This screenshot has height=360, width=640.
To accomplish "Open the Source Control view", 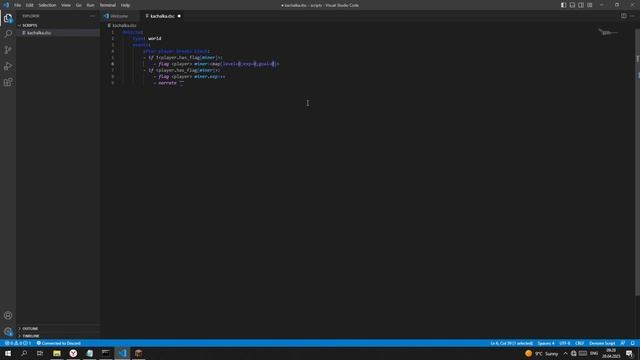I will pyautogui.click(x=8, y=50).
